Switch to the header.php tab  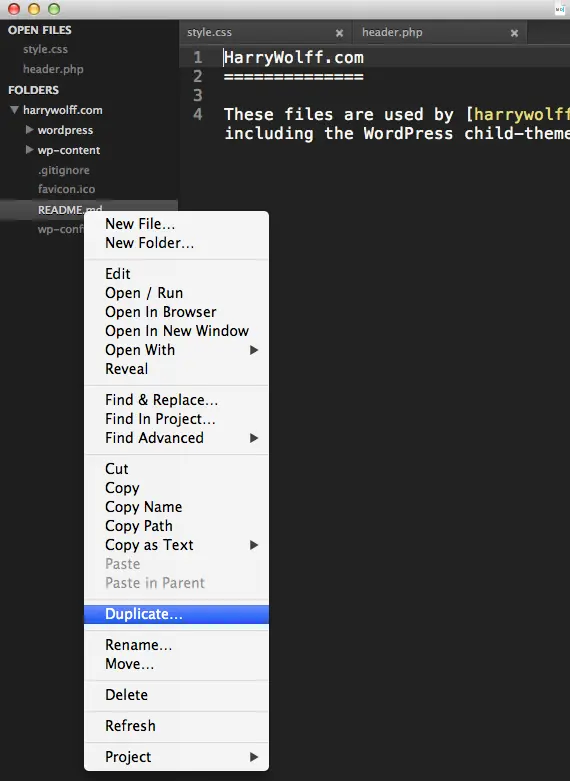click(440, 32)
